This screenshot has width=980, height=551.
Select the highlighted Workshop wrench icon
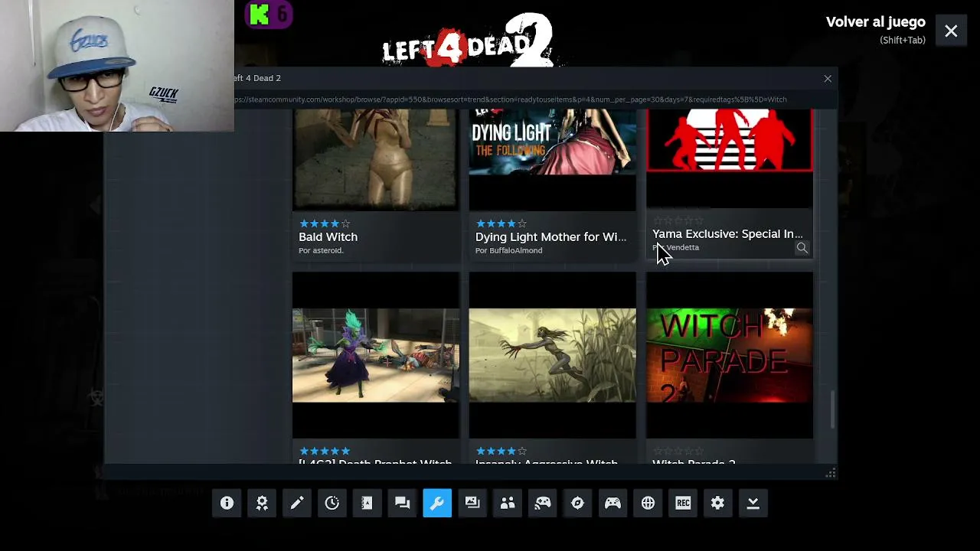tap(437, 503)
